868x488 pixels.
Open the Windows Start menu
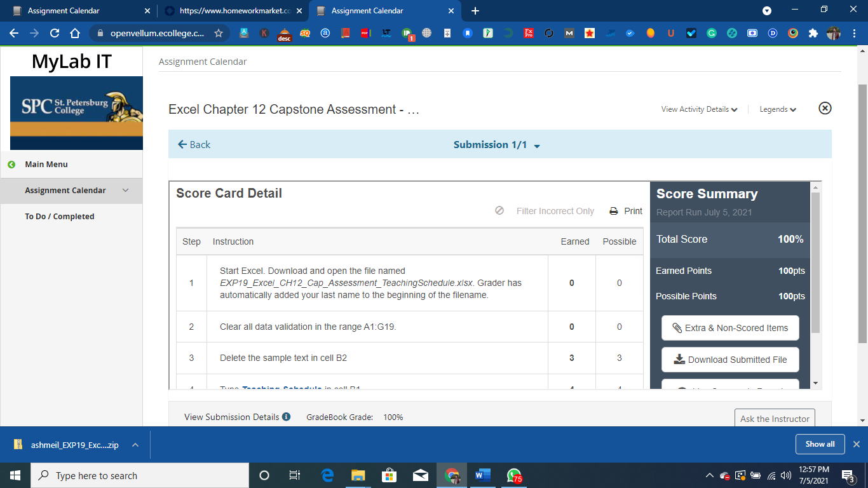coord(15,475)
